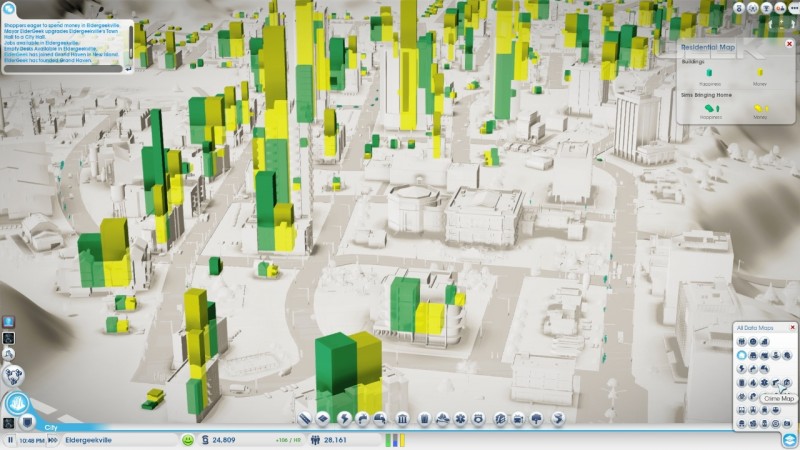This screenshot has height=450, width=800.
Task: Click the blue square icon on the left edge
Action: (x=9, y=321)
